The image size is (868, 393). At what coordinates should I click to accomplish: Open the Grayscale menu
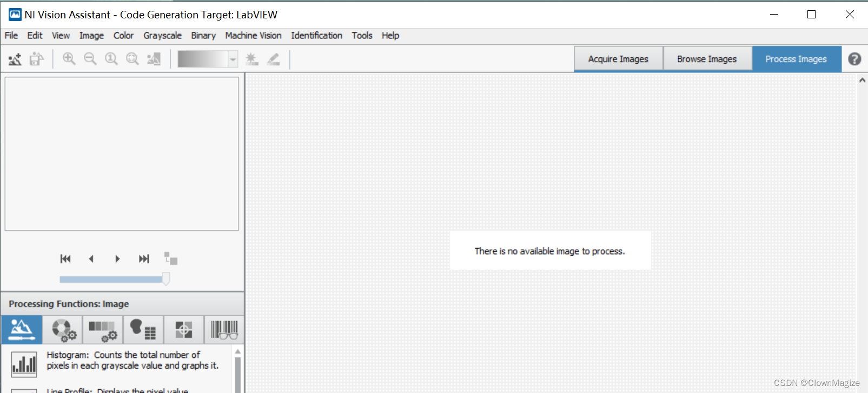tap(162, 36)
